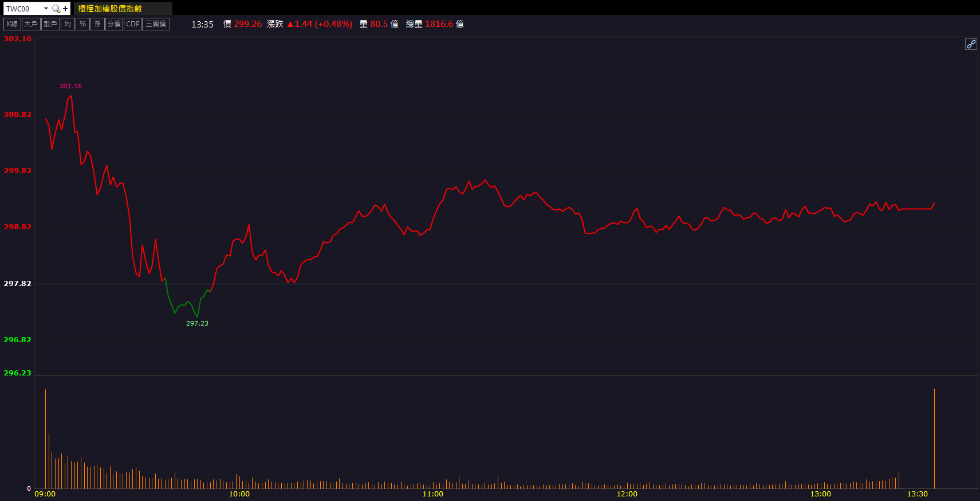Click the 297.82 reference price label
Screen dimensions: 980x501
pyautogui.click(x=17, y=284)
